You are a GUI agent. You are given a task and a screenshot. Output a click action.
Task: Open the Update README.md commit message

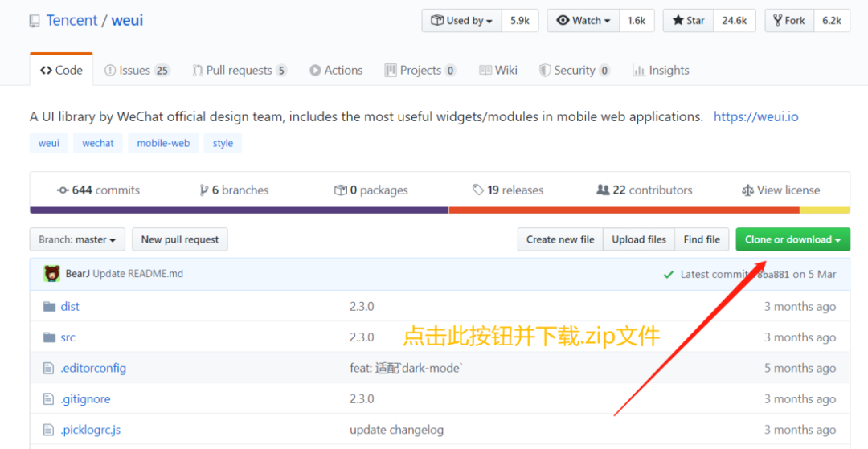(138, 274)
